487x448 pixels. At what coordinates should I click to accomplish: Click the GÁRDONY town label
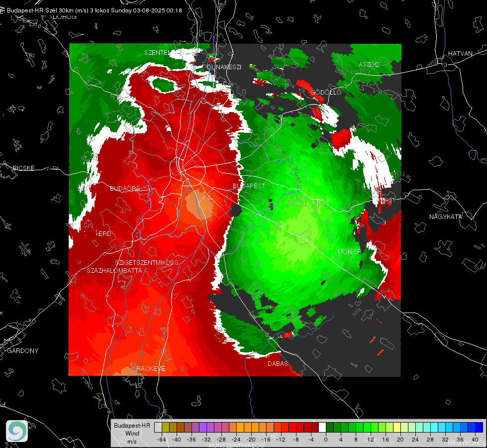coord(23,351)
